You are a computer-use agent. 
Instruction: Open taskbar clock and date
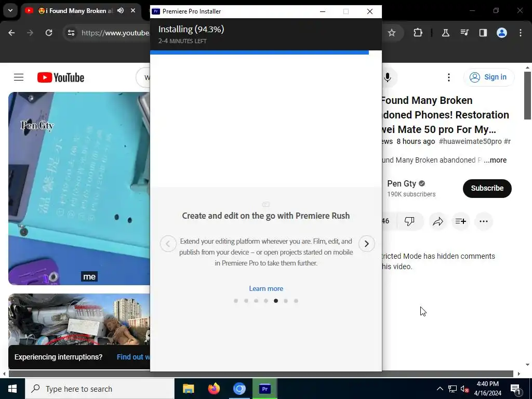pyautogui.click(x=487, y=389)
